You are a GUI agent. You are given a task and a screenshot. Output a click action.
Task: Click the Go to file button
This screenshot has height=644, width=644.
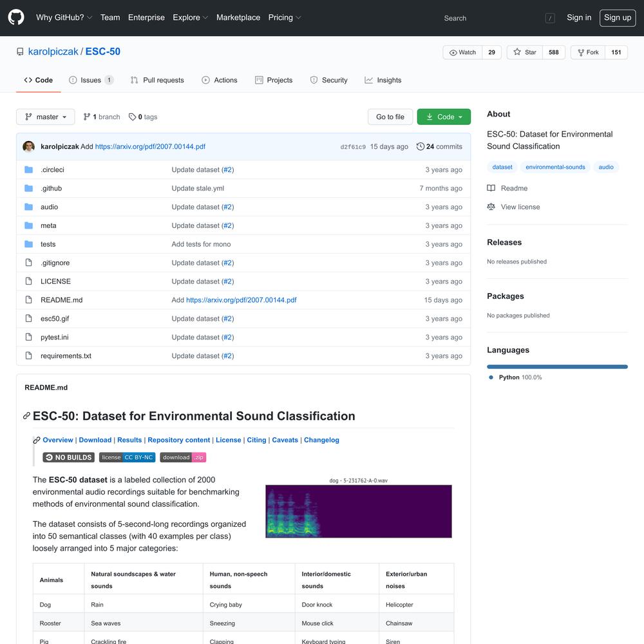(x=390, y=117)
